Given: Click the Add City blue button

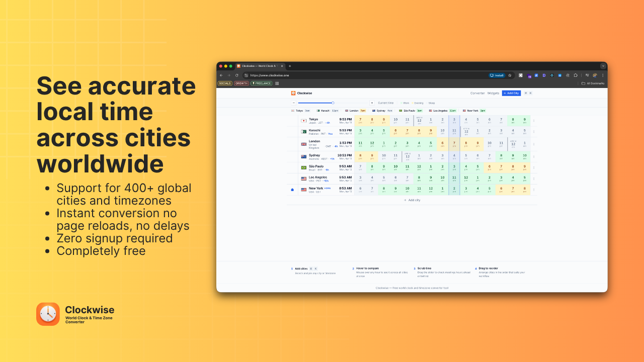Looking at the screenshot, I should click(511, 93).
